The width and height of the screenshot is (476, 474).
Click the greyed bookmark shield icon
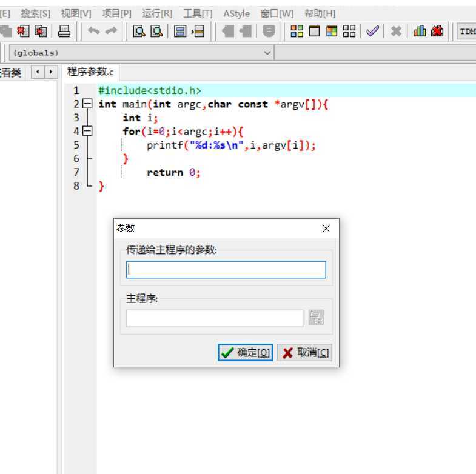[x=269, y=32]
